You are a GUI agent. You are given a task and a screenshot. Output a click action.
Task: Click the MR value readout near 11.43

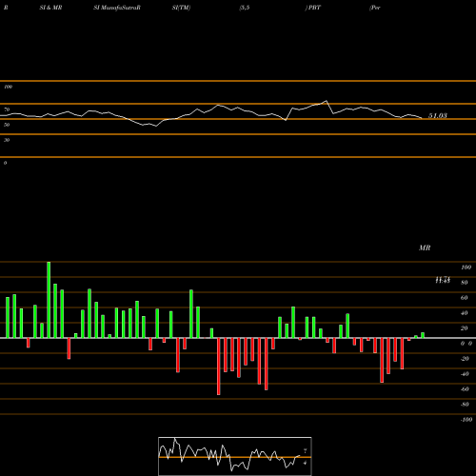click(x=443, y=280)
